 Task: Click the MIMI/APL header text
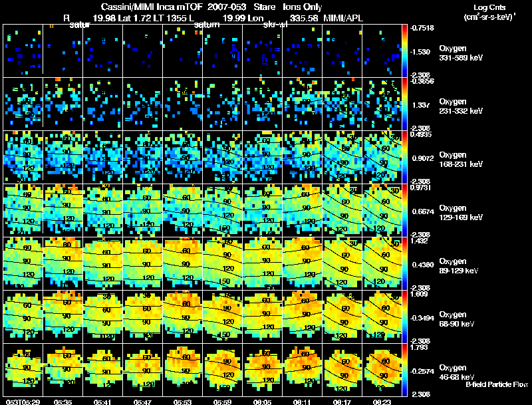point(343,19)
